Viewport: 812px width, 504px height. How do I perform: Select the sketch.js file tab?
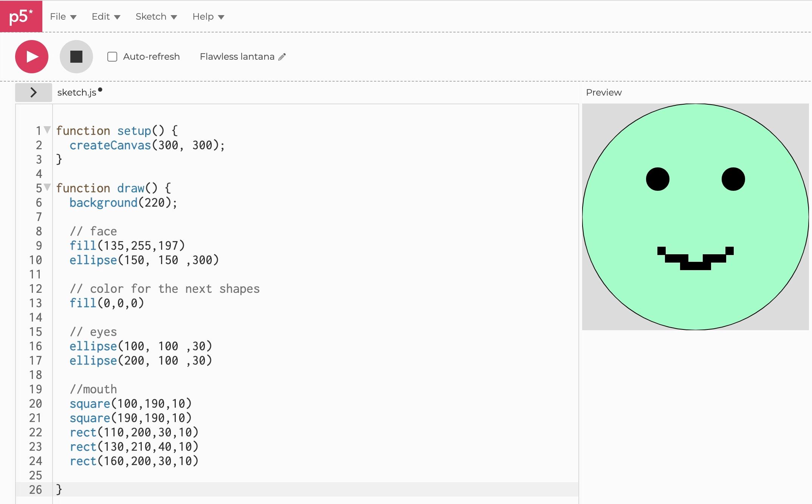tap(77, 93)
